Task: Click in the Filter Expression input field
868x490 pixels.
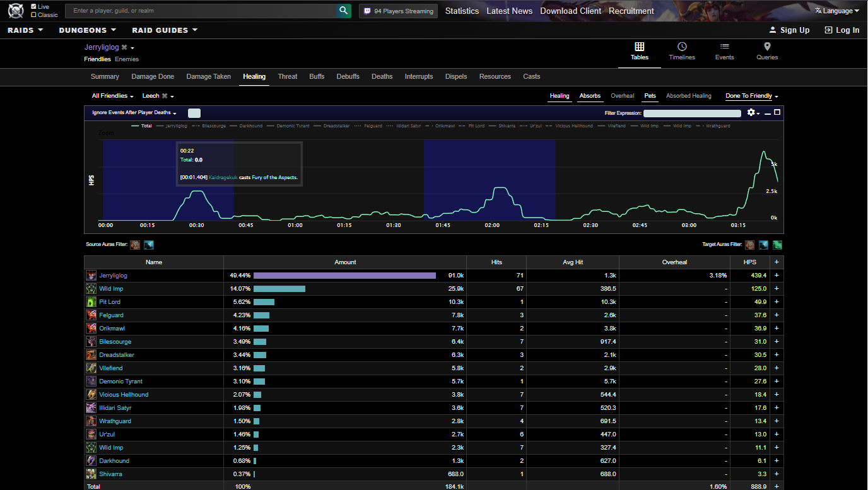Action: tap(691, 114)
